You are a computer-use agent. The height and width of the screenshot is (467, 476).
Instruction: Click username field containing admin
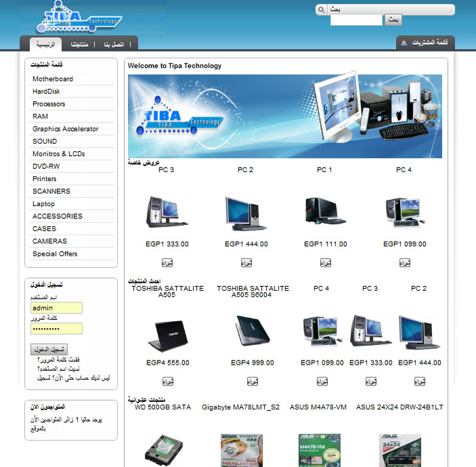[56, 308]
